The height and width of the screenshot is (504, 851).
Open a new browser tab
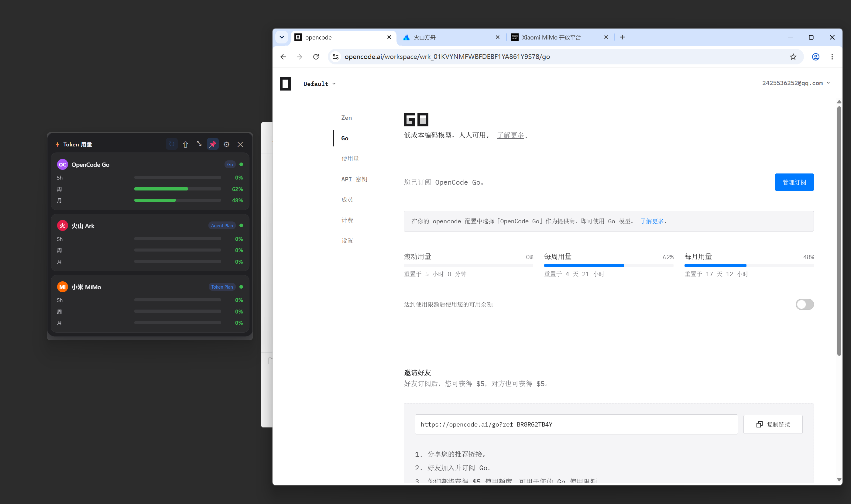point(623,37)
